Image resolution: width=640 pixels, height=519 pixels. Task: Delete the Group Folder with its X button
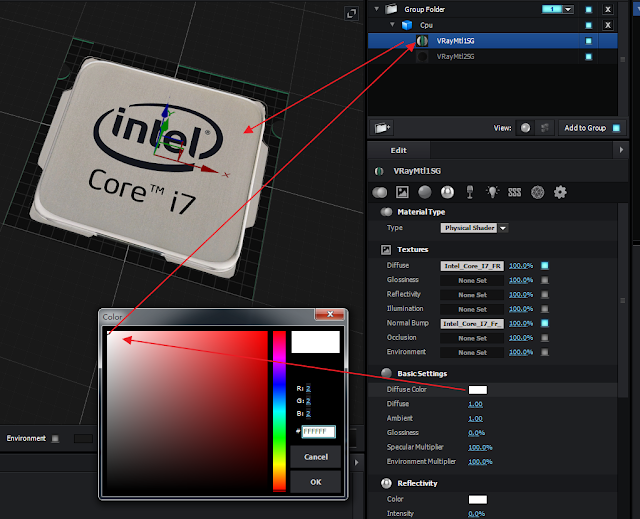click(608, 9)
